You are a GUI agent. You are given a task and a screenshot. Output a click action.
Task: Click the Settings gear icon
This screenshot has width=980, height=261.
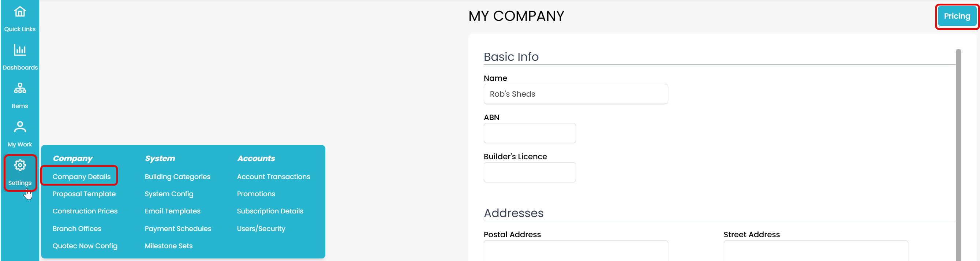20,165
